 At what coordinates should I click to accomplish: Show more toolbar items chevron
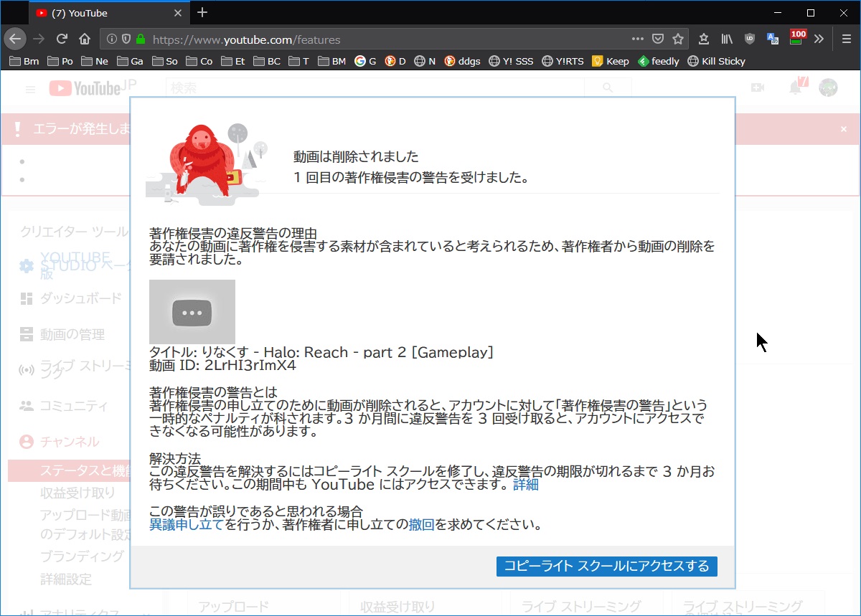[x=819, y=39]
